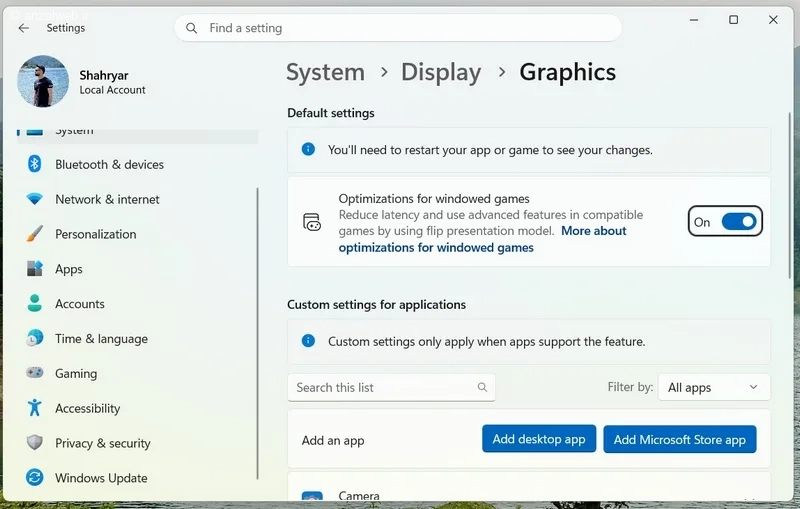Close the Settings window

click(773, 20)
